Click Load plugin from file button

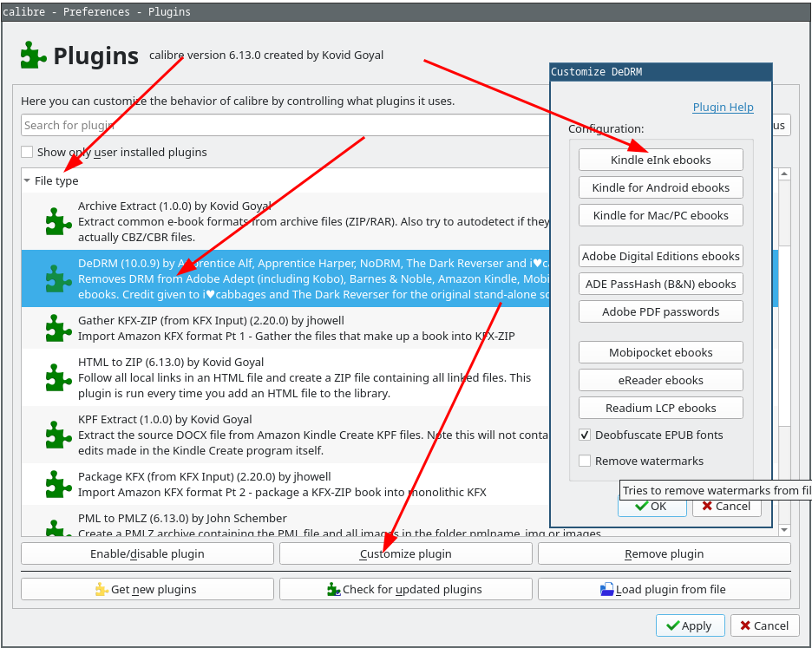pos(664,590)
